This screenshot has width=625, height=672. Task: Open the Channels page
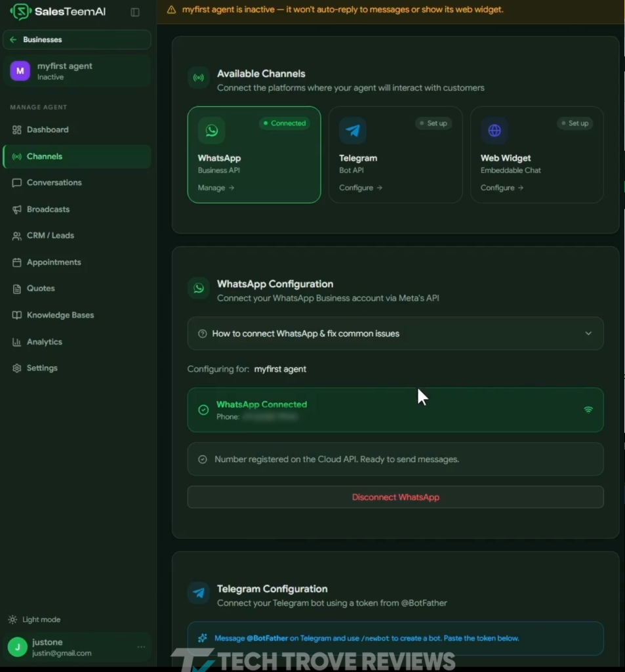pyautogui.click(x=77, y=156)
